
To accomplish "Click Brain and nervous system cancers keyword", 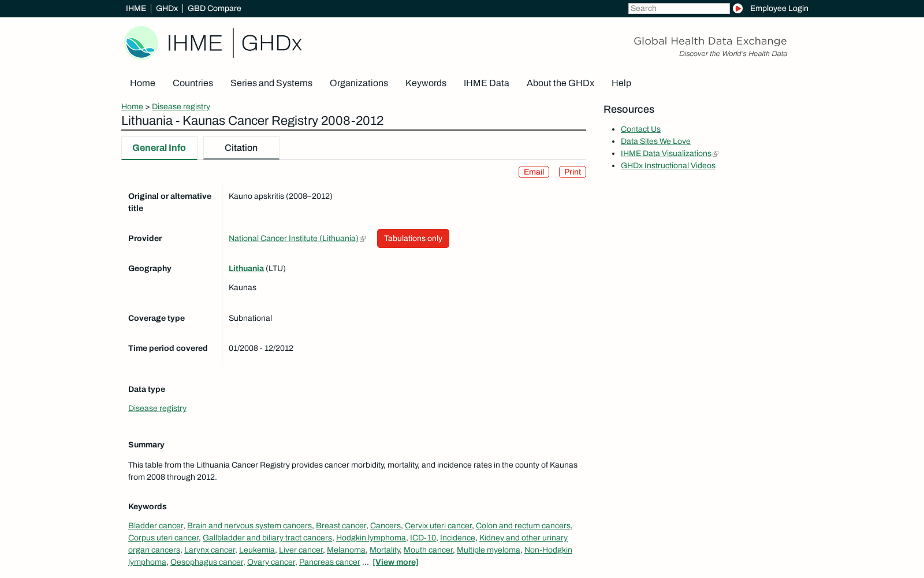I will coord(249,525).
